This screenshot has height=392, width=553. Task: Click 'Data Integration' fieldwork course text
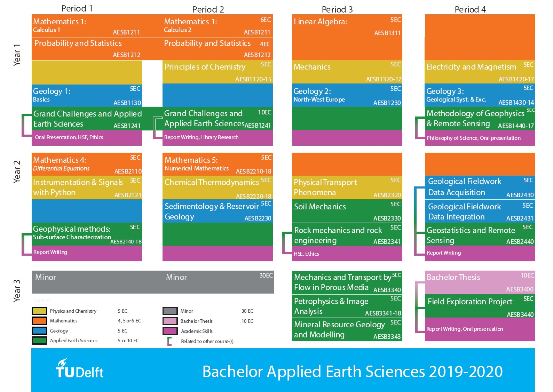pyautogui.click(x=456, y=217)
